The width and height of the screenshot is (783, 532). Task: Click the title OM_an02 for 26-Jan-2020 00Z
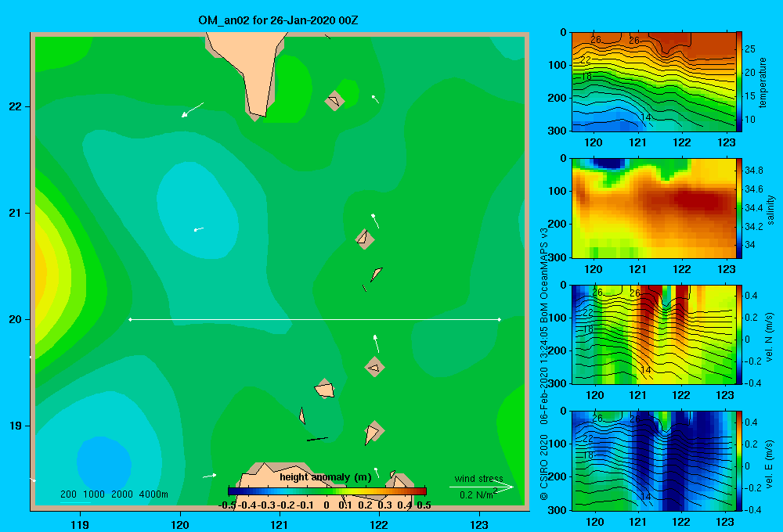pos(278,20)
